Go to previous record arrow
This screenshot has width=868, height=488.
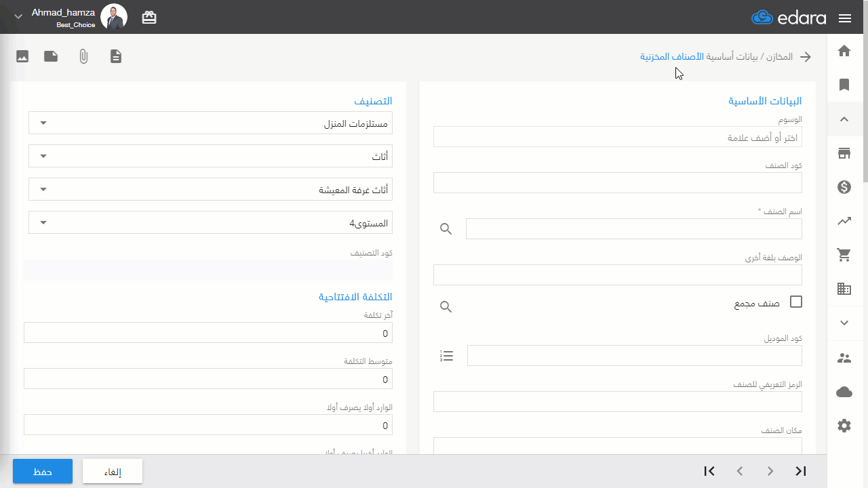pos(740,471)
